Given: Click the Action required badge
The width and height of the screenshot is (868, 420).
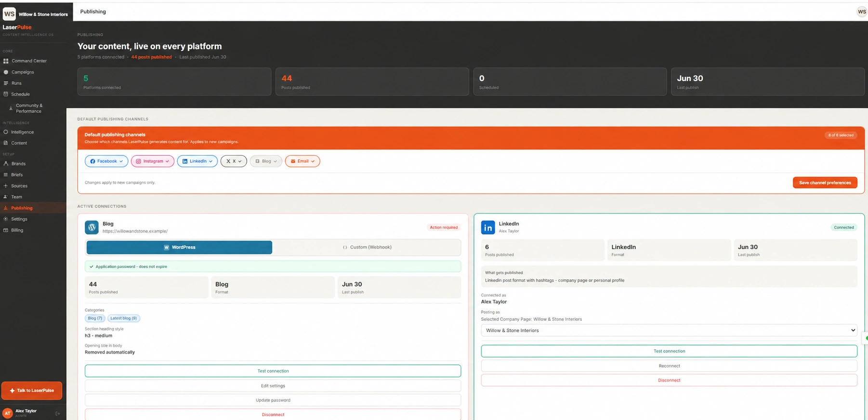Looking at the screenshot, I should 444,227.
